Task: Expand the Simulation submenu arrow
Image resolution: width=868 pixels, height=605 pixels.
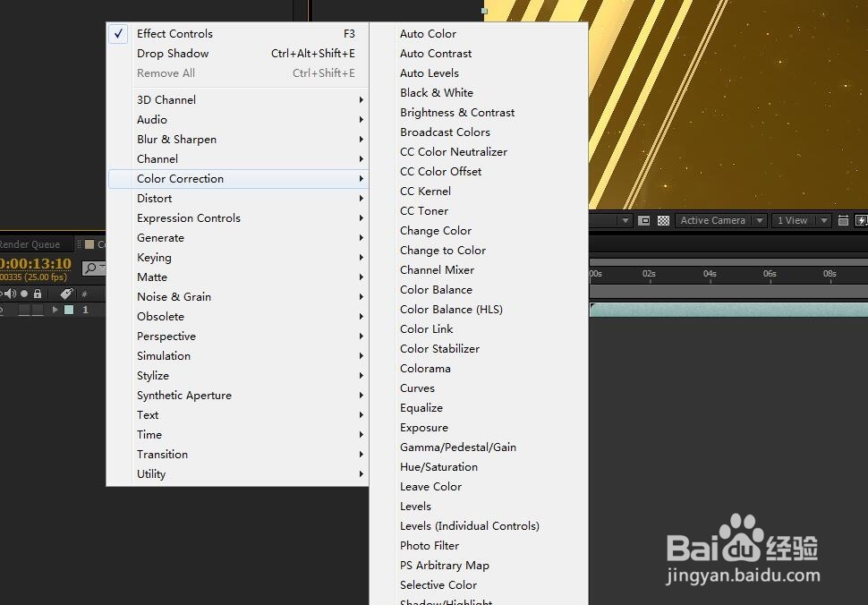Action: (x=361, y=356)
